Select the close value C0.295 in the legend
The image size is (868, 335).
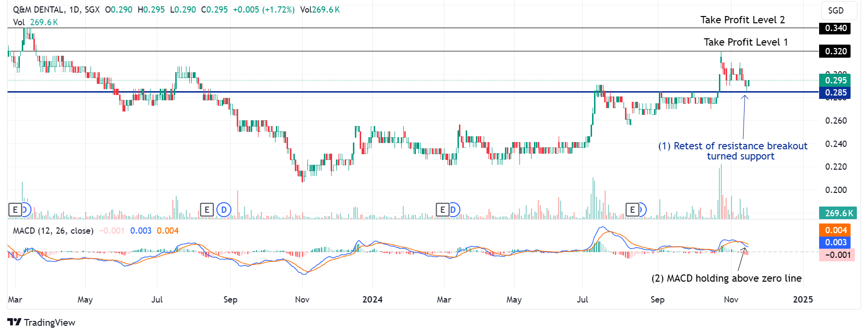tap(214, 10)
